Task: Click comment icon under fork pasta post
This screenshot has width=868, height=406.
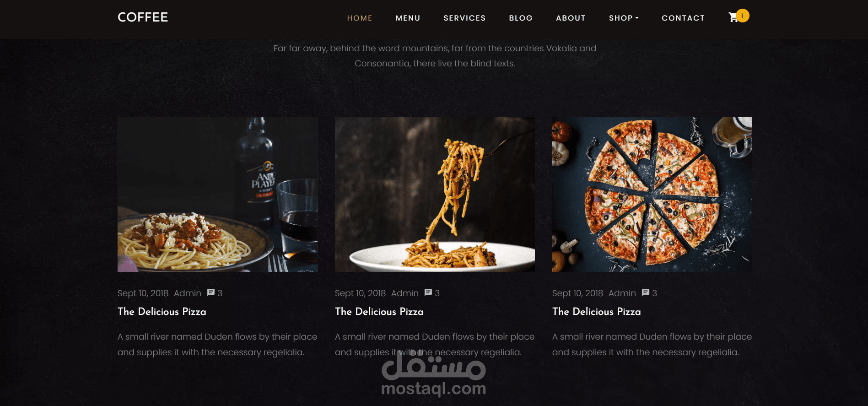Action: [x=428, y=292]
